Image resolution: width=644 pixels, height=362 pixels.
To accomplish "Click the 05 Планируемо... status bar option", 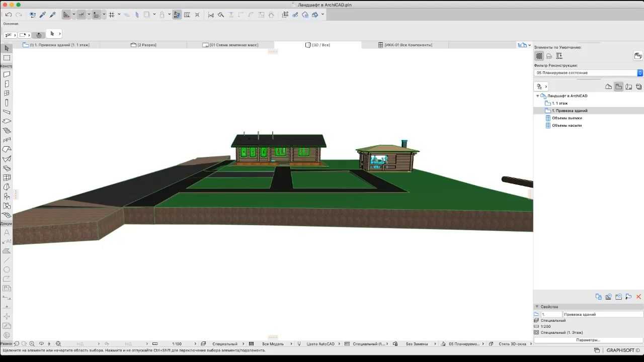I will pyautogui.click(x=464, y=344).
